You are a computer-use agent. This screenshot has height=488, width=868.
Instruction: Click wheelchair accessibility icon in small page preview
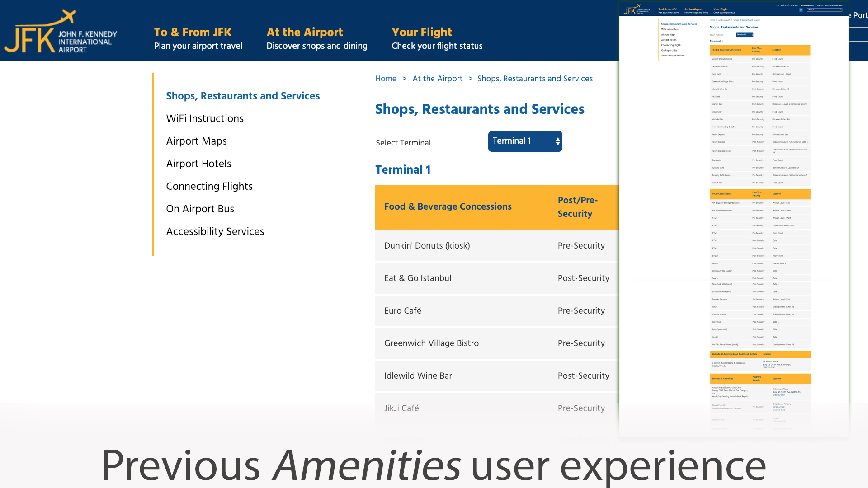click(x=801, y=10)
